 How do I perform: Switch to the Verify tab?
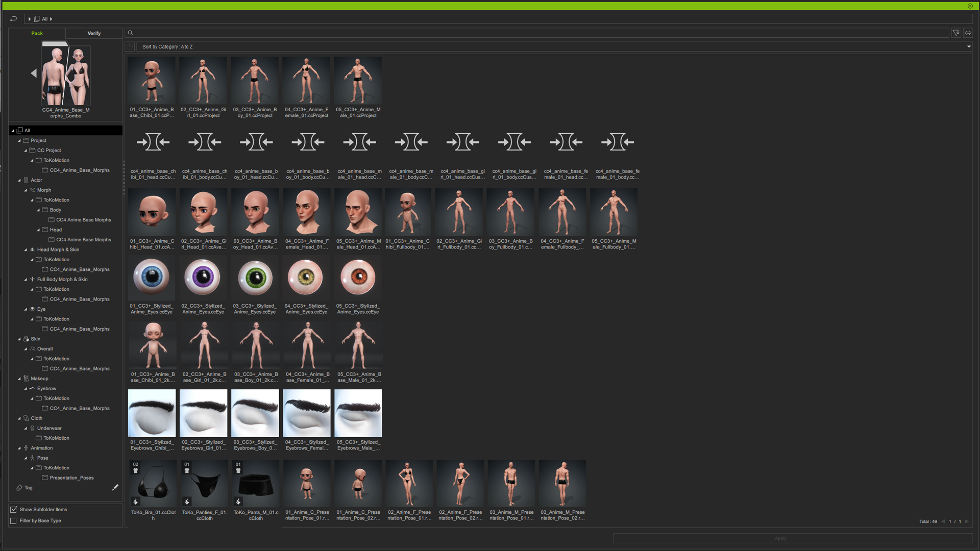94,33
